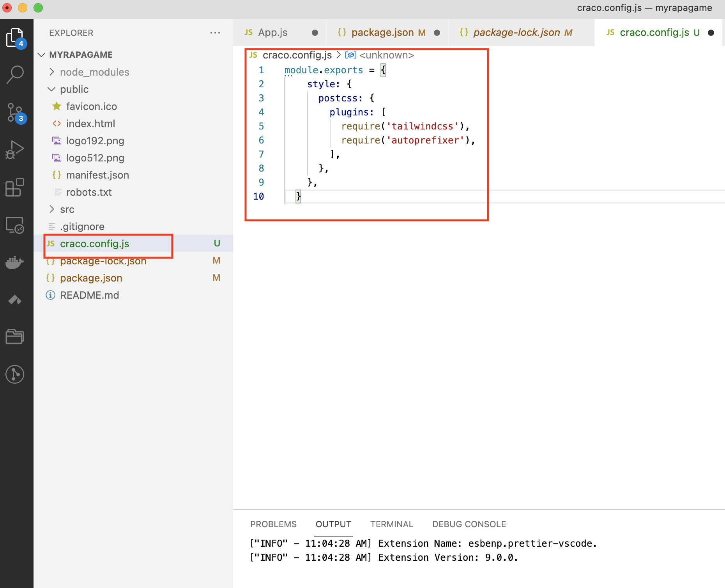725x588 pixels.
Task: Open the Git Graph circular icon
Action: pos(15,374)
